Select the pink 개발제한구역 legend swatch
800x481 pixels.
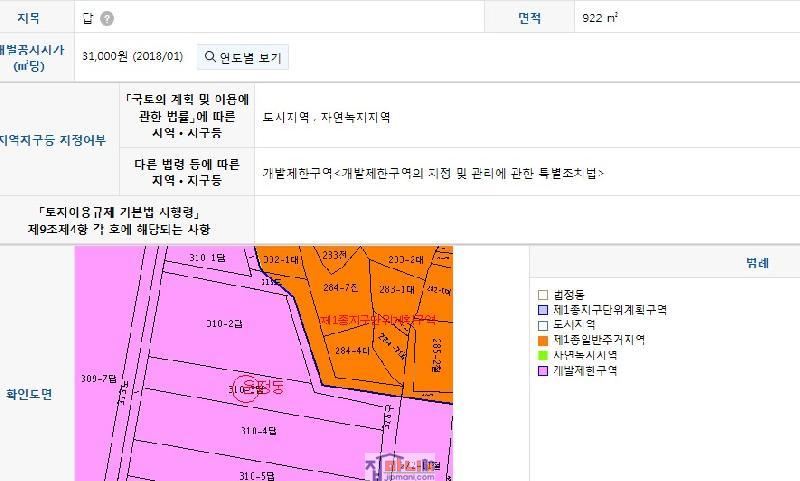click(x=543, y=370)
